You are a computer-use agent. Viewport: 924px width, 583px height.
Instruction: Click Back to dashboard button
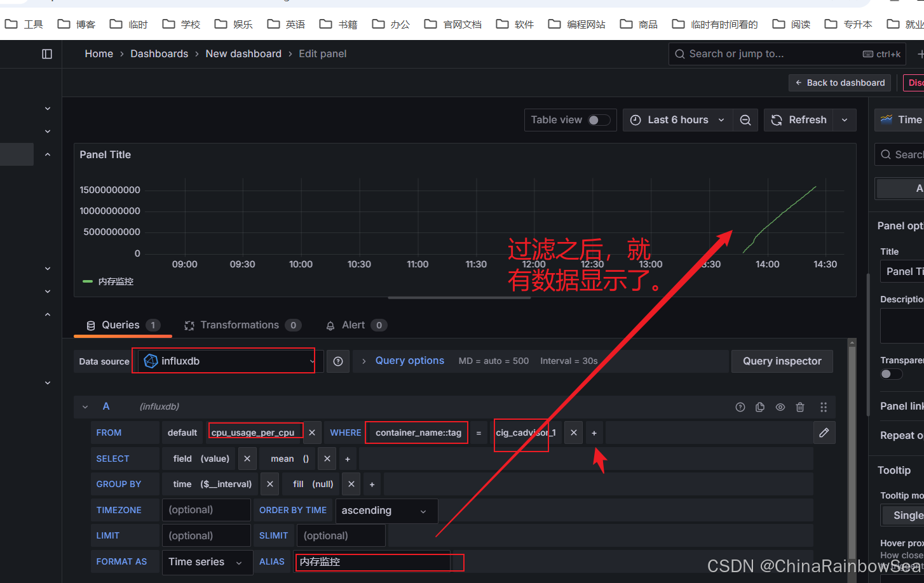coord(839,83)
